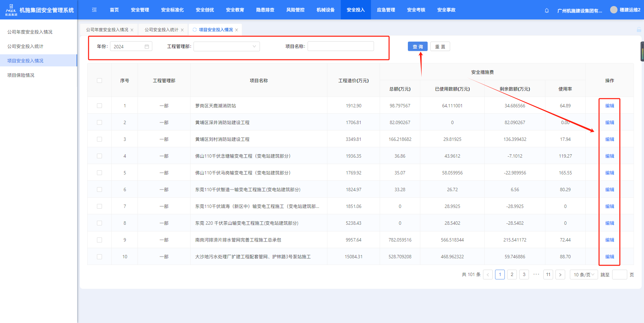The height and width of the screenshot is (323, 644).
Task: Open the 10 条/页 page size dropdown
Action: (x=584, y=275)
